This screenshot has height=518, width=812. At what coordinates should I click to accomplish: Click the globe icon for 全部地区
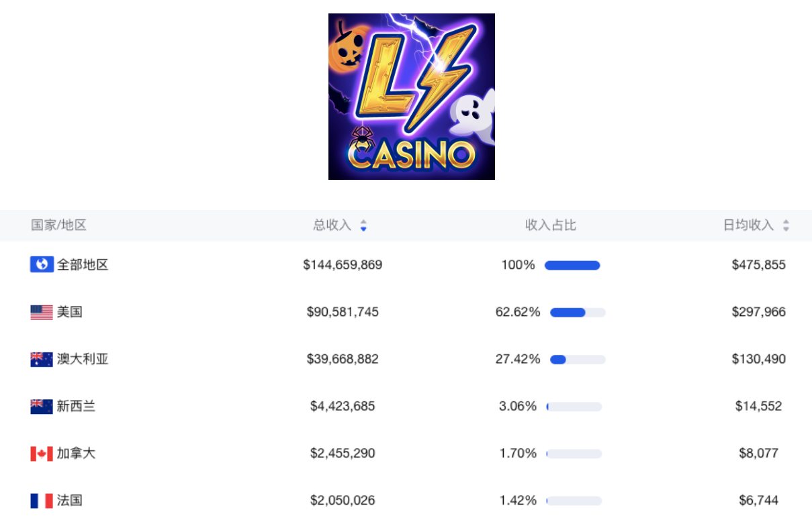[42, 264]
